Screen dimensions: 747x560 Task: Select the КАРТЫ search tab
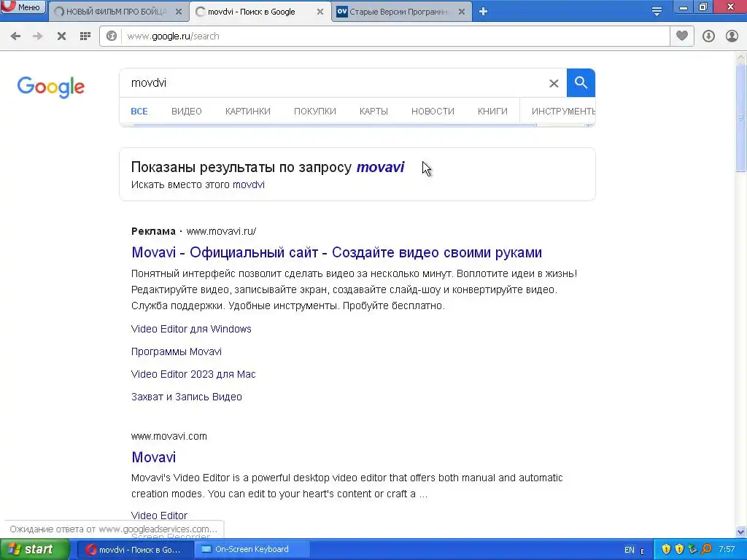coord(373,112)
